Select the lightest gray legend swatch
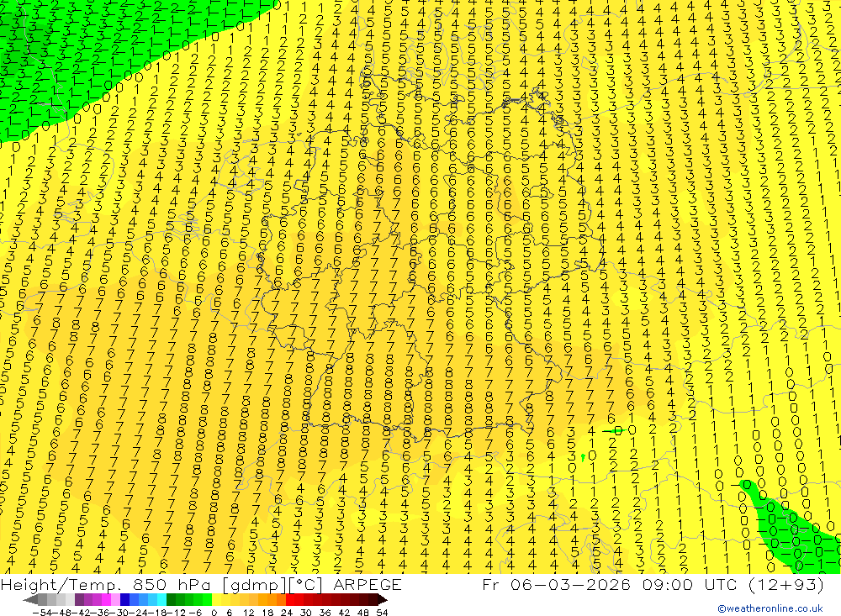The height and width of the screenshot is (616, 841). pyautogui.click(x=70, y=599)
